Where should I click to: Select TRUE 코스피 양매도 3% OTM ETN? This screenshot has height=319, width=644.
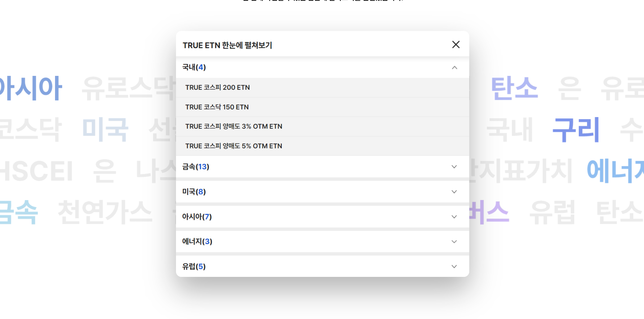tap(234, 127)
